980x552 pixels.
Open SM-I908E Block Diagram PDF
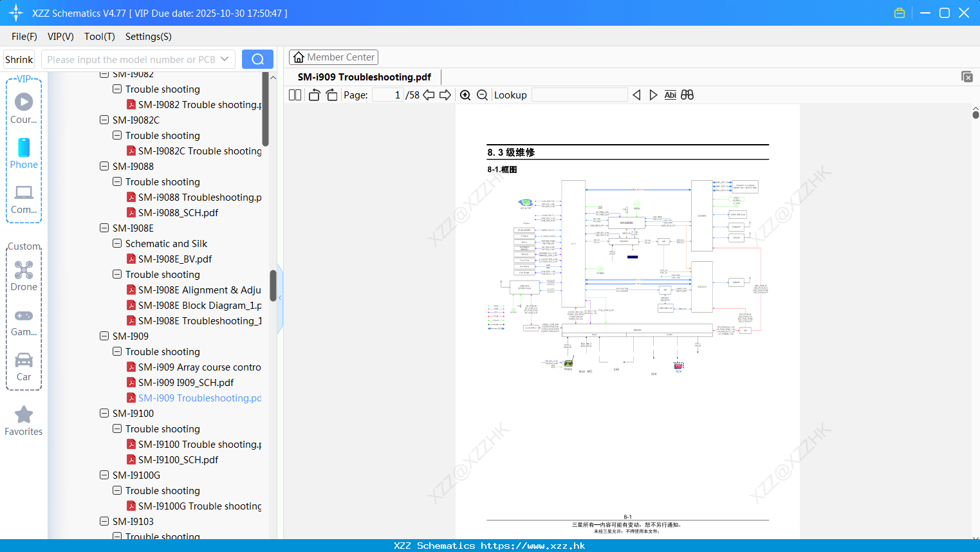[x=194, y=305]
